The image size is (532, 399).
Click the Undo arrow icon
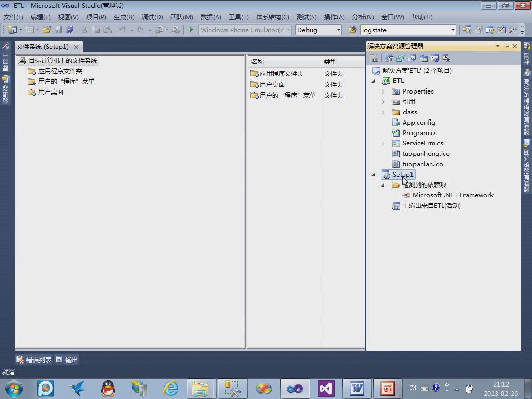pos(123,30)
